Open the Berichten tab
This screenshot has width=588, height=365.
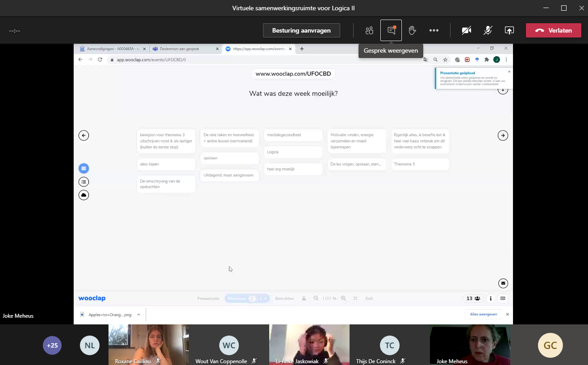tap(284, 299)
